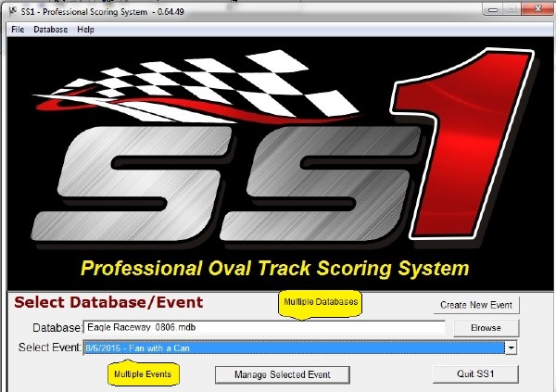The width and height of the screenshot is (556, 392).
Task: Click into the Database path field
Action: (x=264, y=328)
